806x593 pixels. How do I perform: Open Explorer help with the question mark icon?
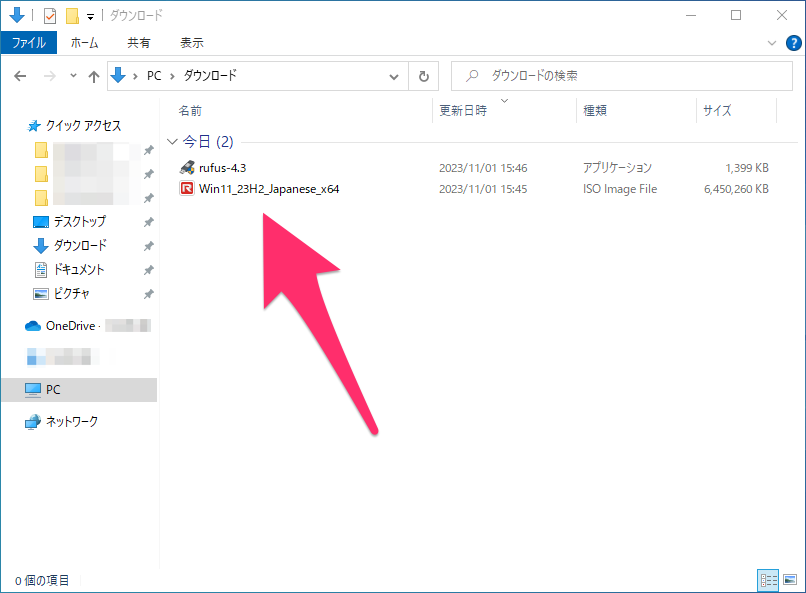pyautogui.click(x=795, y=43)
